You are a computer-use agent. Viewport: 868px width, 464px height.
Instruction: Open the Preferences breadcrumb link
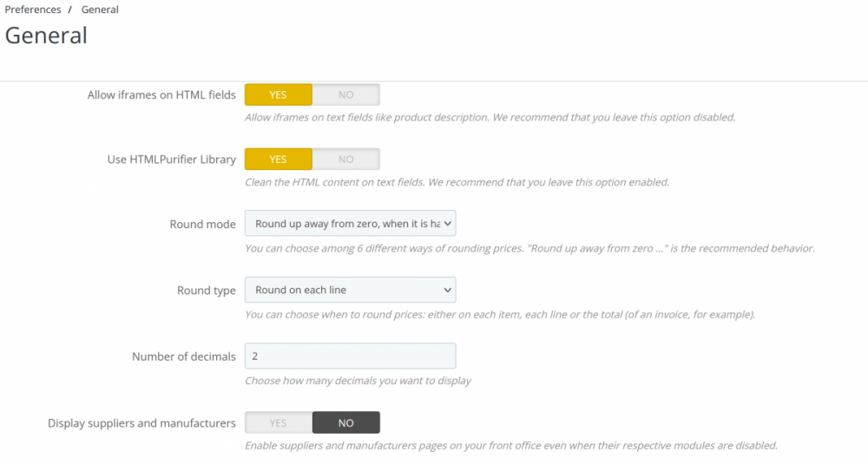(x=33, y=10)
